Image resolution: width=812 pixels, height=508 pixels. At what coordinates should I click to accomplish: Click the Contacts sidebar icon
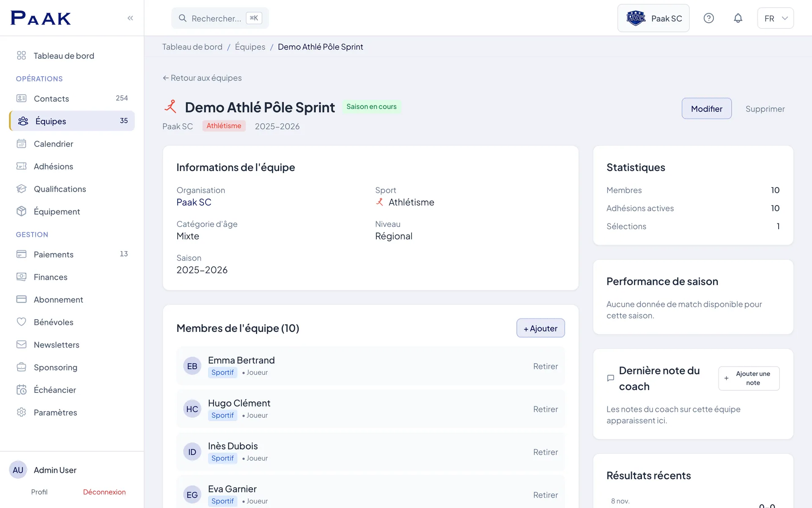pos(21,98)
